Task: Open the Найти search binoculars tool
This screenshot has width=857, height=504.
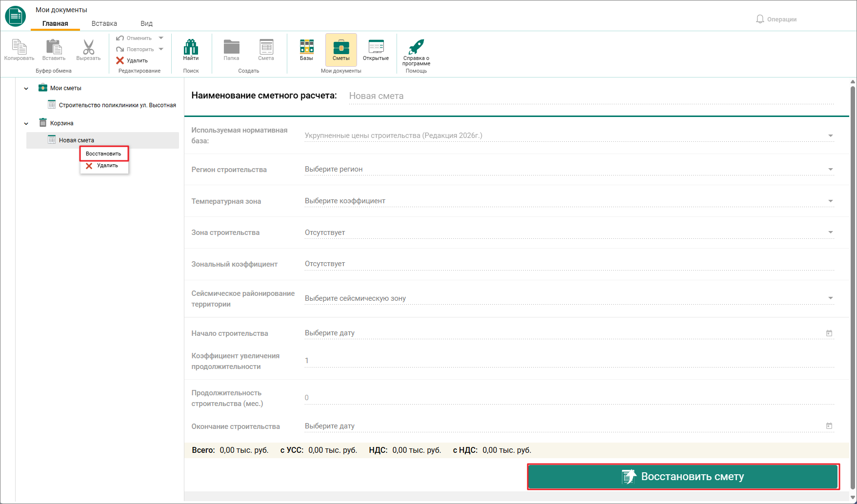Action: click(x=191, y=50)
